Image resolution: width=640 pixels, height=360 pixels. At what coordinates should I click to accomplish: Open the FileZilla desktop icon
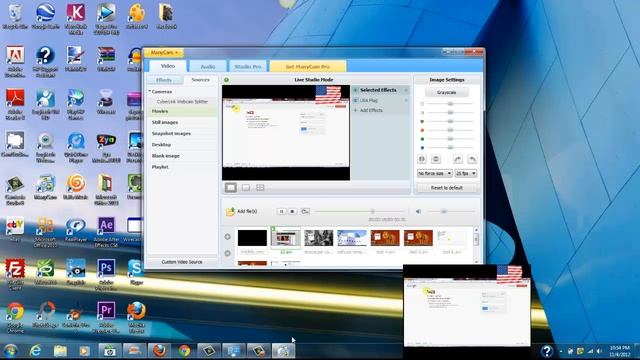15,274
